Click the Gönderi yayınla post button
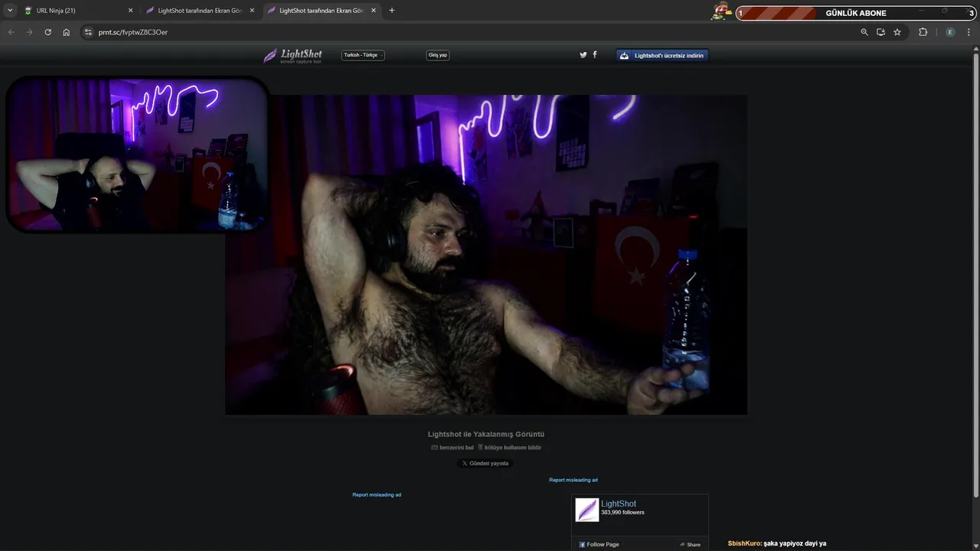The height and width of the screenshot is (551, 980). (x=485, y=463)
